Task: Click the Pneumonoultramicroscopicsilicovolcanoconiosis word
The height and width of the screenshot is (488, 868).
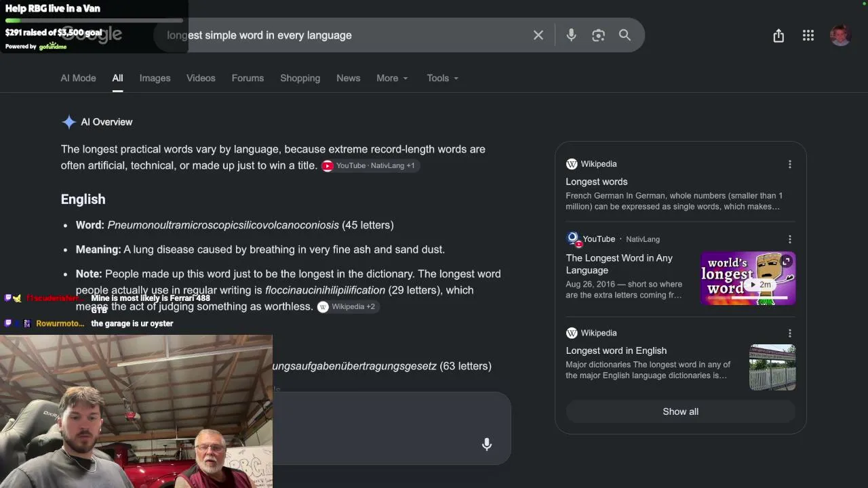Action: coord(223,225)
